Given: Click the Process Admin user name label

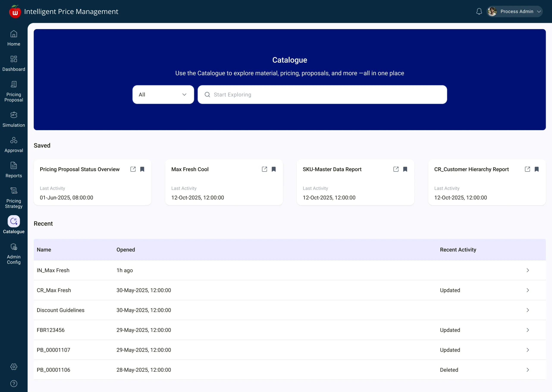Looking at the screenshot, I should coord(517,11).
